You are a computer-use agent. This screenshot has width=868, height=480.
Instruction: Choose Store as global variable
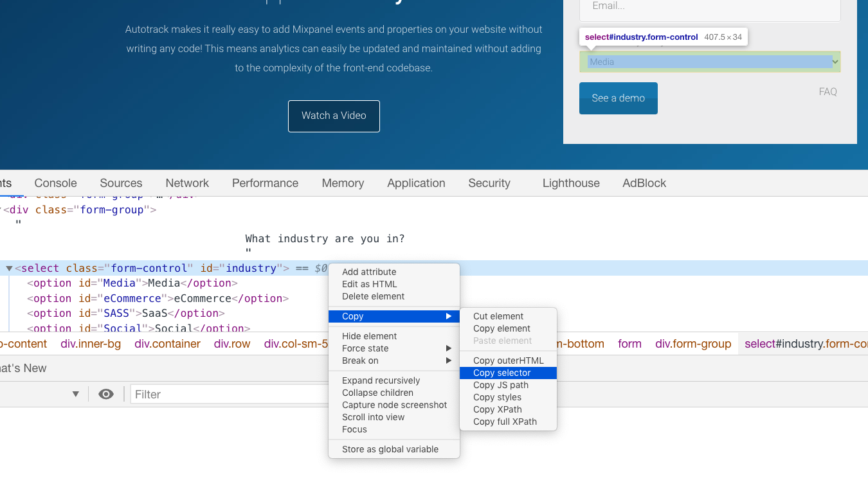[x=394, y=449]
